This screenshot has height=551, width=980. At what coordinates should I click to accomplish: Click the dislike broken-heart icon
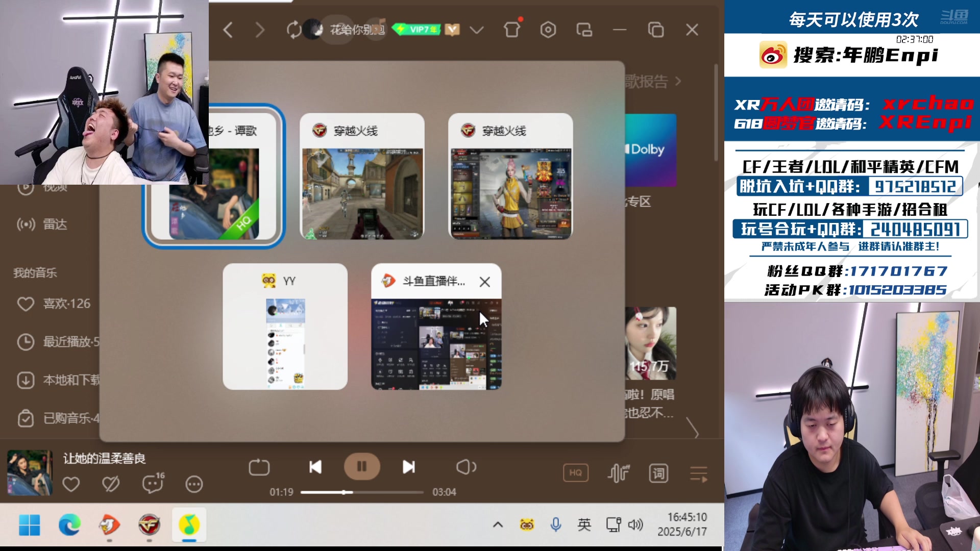pyautogui.click(x=111, y=484)
